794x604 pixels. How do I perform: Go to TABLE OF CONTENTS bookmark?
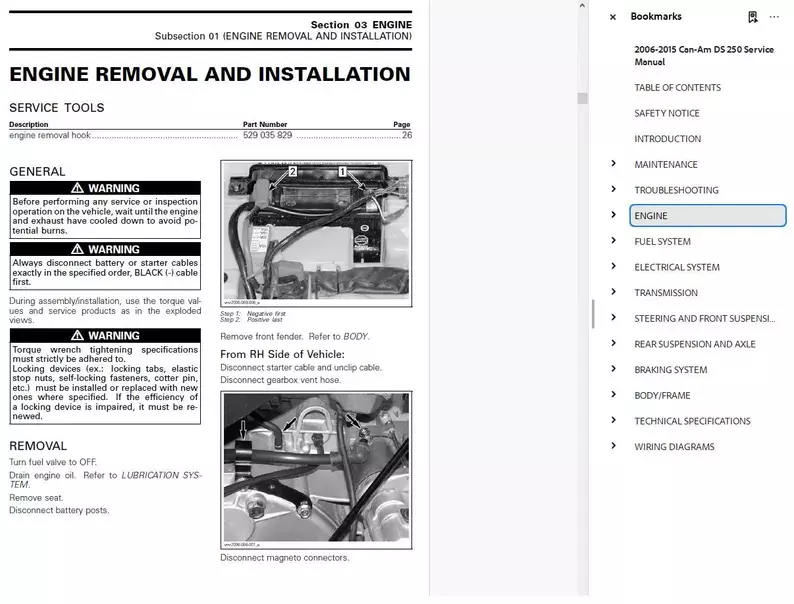click(677, 88)
